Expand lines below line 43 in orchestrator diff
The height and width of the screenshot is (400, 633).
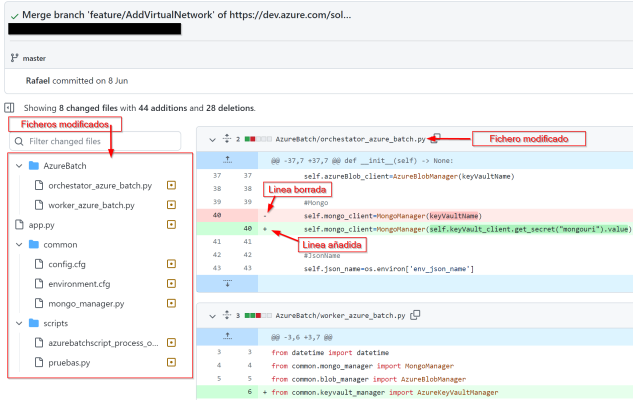coord(227,283)
